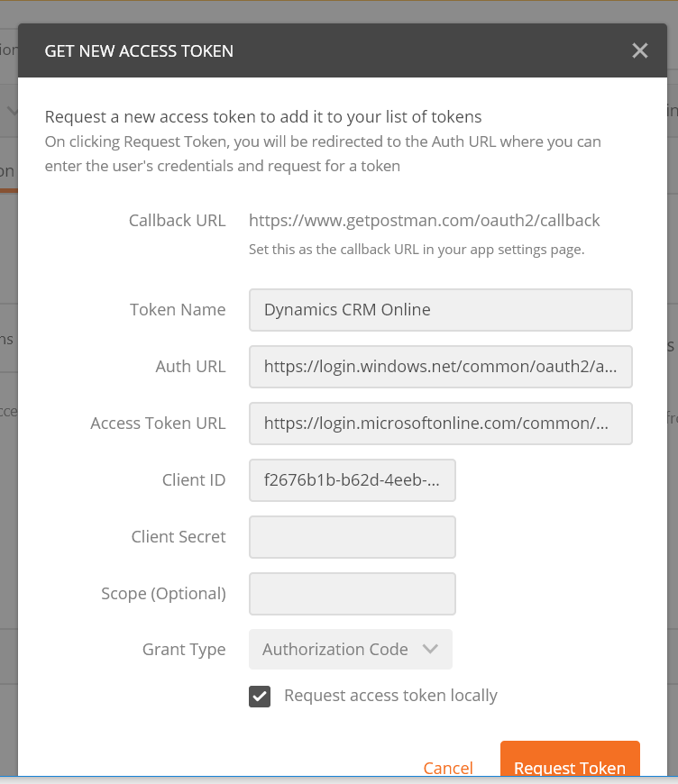Close the Get New Access Token dialog
Viewport: 678px width, 784px height.
tap(640, 50)
